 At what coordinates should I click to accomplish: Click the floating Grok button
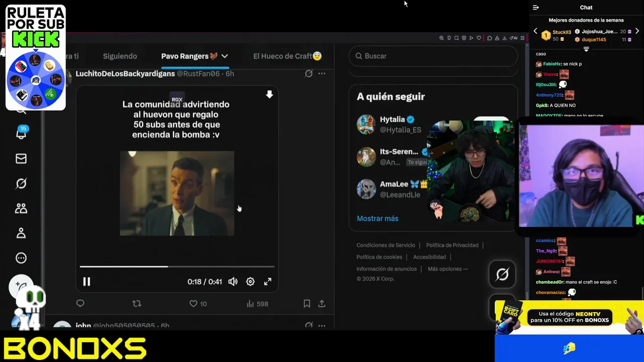pyautogui.click(x=502, y=275)
